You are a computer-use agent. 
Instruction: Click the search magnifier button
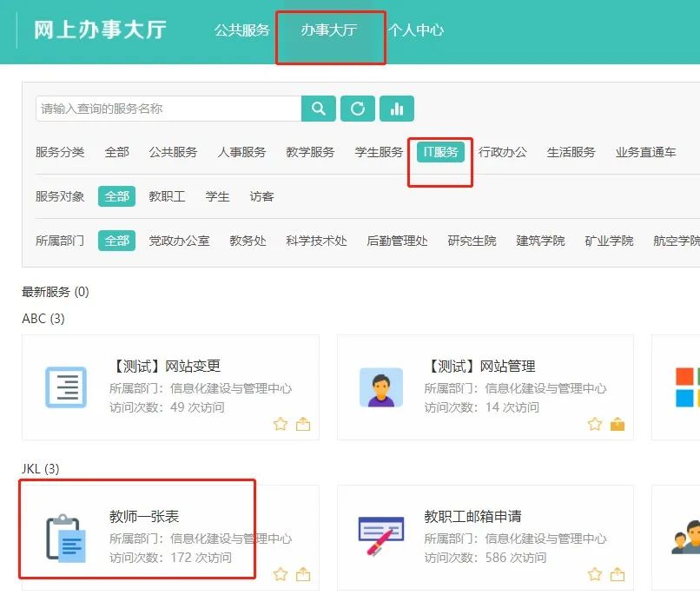319,109
